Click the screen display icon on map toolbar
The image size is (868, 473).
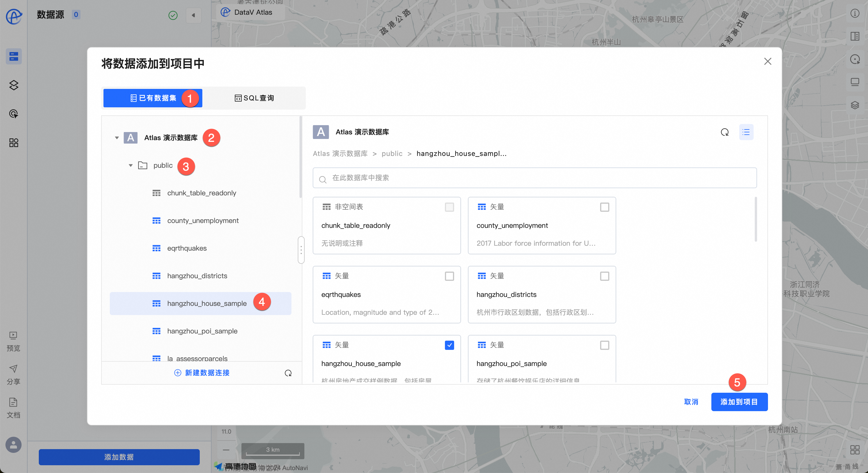(854, 82)
